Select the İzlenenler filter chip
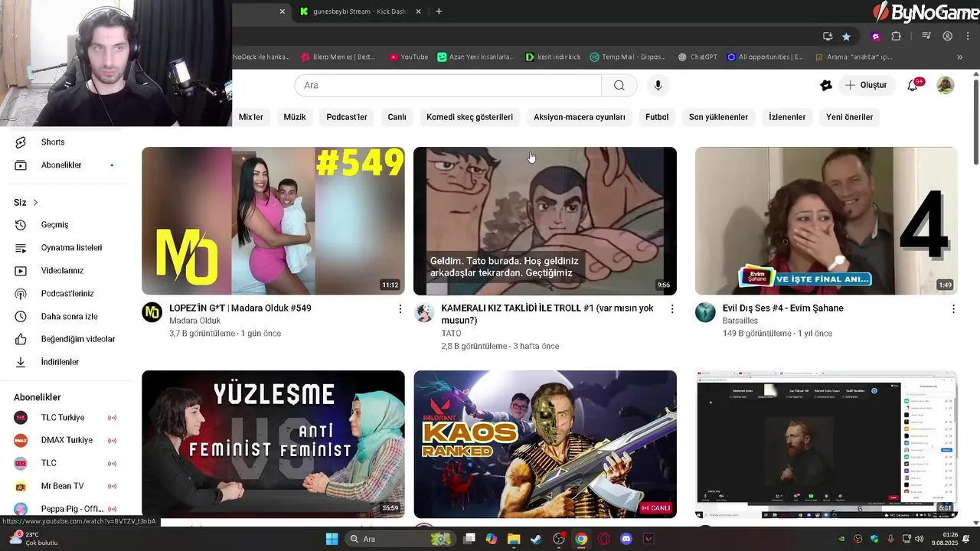 tap(787, 117)
